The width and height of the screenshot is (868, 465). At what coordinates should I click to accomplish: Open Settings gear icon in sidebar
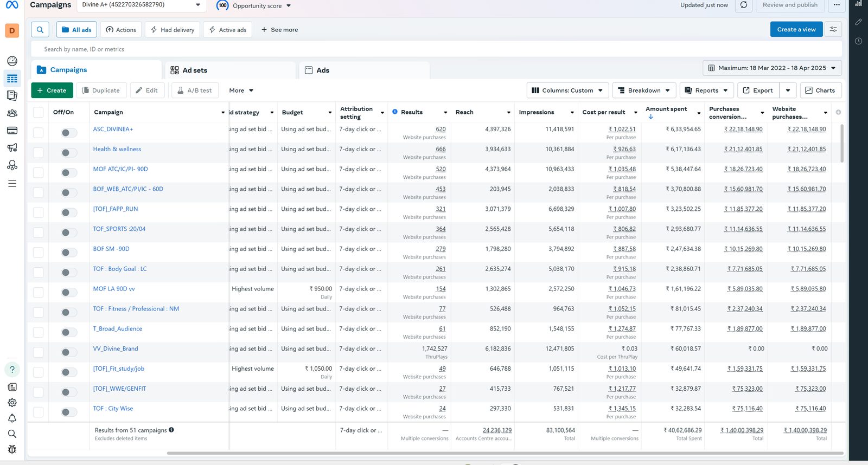(x=12, y=403)
